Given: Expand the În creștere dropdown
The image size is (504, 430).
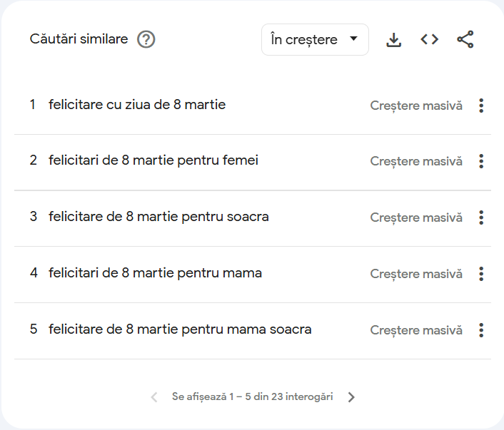Looking at the screenshot, I should [315, 39].
